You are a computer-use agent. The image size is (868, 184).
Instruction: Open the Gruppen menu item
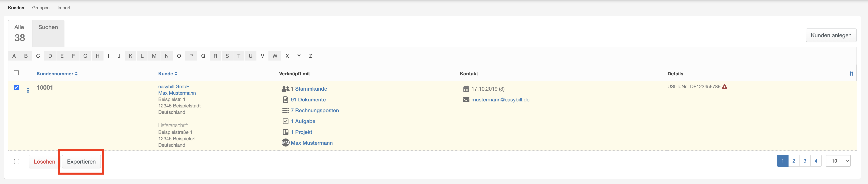pos(41,7)
